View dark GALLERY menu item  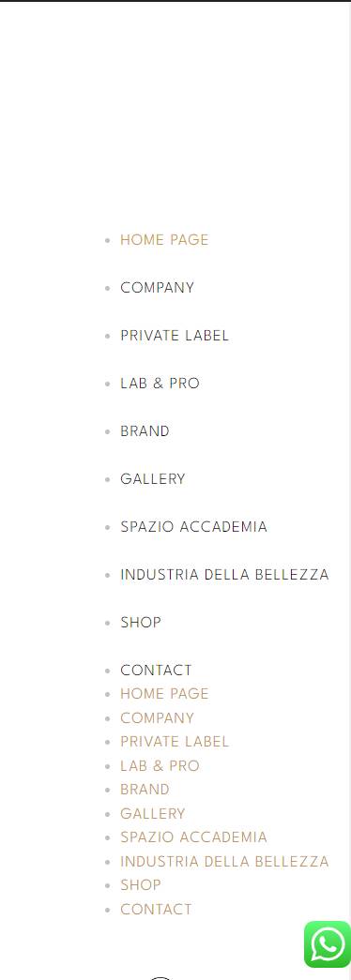[153, 479]
